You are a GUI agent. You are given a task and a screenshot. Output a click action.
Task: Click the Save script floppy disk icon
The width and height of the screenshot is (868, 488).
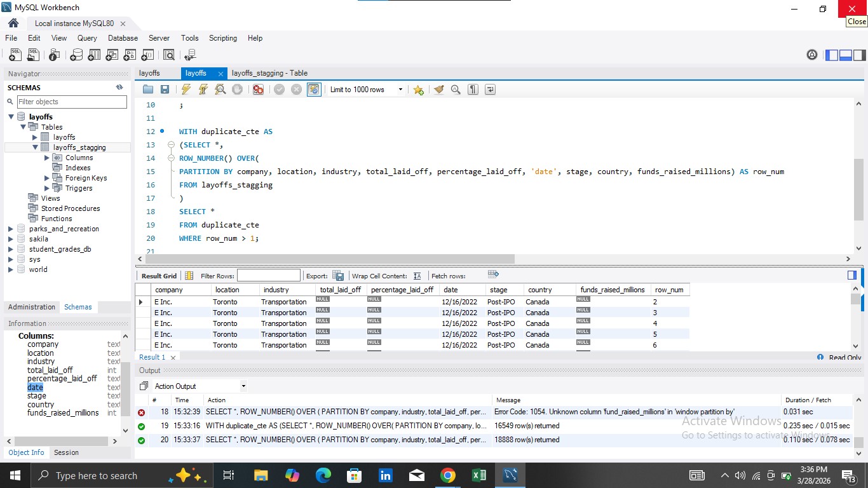165,90
